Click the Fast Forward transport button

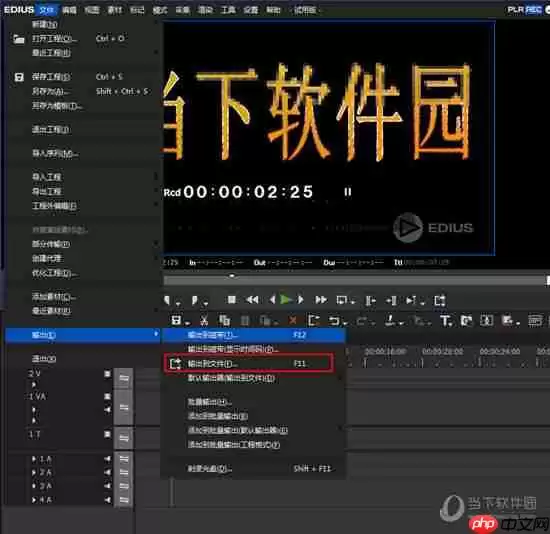pos(321,300)
